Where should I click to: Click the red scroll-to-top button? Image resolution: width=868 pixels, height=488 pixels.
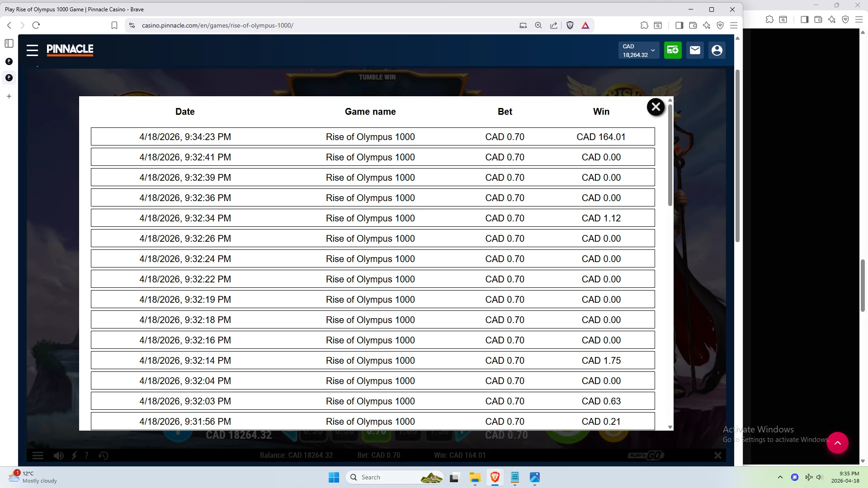(x=838, y=443)
